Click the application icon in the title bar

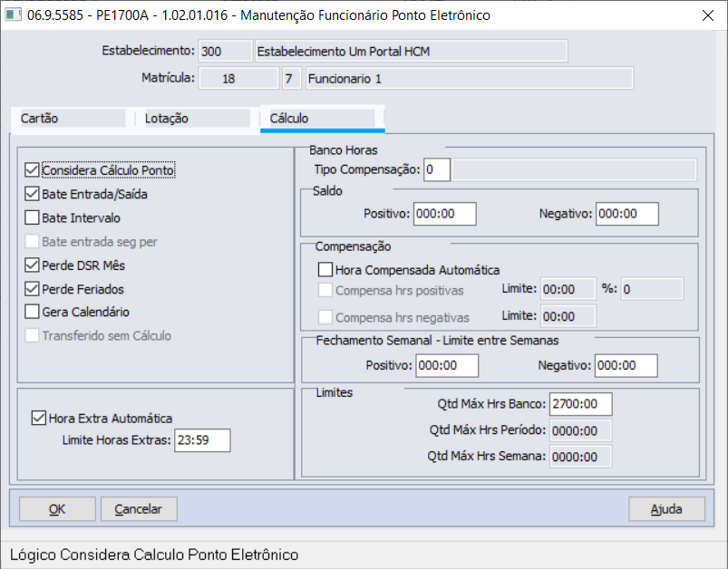pos(13,14)
